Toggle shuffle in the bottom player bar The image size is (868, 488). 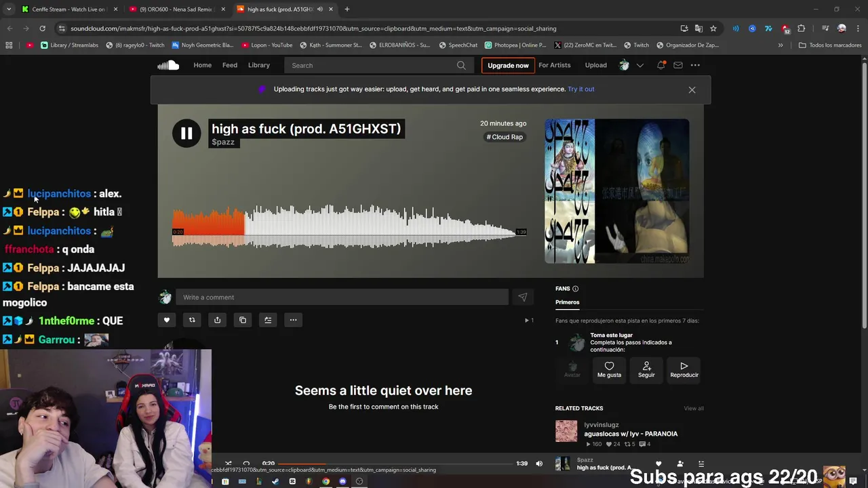point(229,464)
